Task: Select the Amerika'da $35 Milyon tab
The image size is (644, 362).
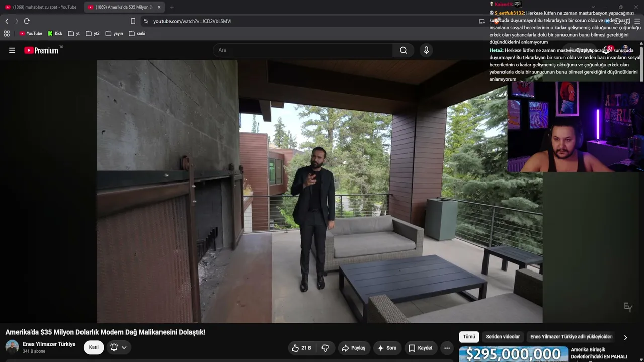Action: (124, 7)
